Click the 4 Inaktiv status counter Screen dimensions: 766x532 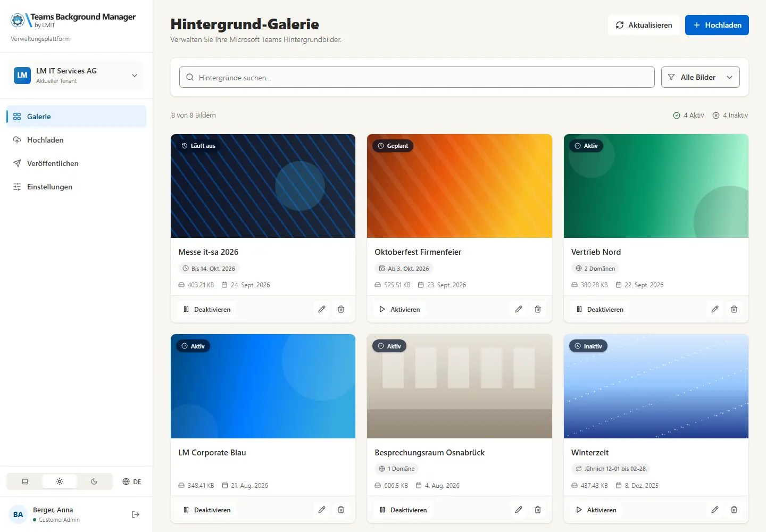(x=730, y=115)
